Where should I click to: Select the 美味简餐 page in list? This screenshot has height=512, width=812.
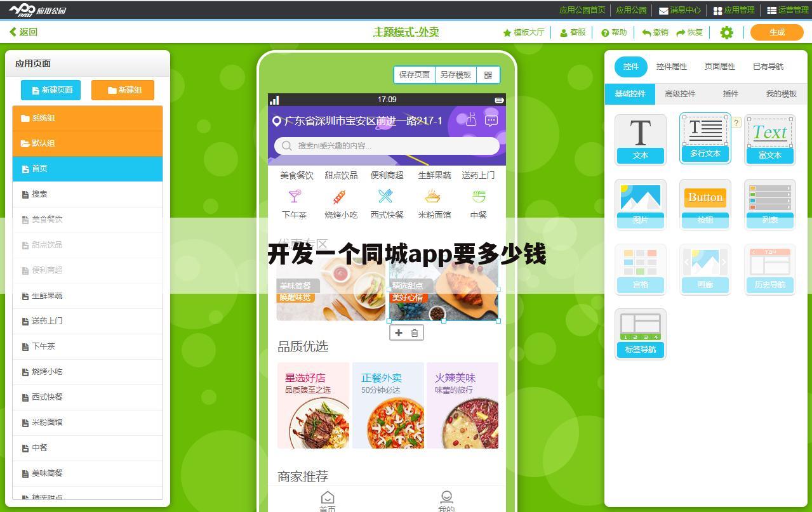88,473
